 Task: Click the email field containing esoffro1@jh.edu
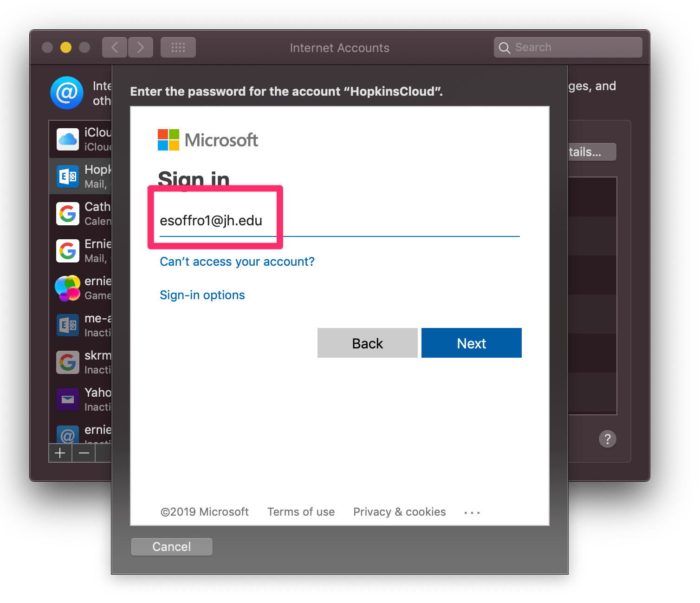(x=340, y=221)
